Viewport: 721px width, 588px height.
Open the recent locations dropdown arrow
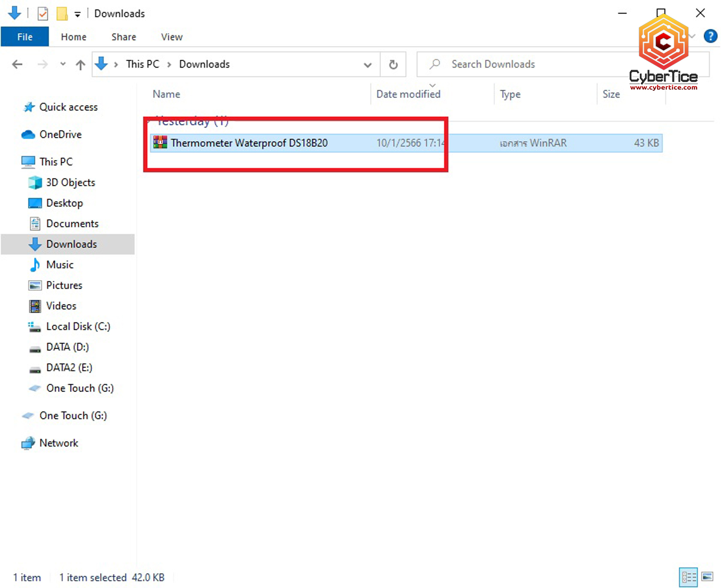pyautogui.click(x=62, y=64)
